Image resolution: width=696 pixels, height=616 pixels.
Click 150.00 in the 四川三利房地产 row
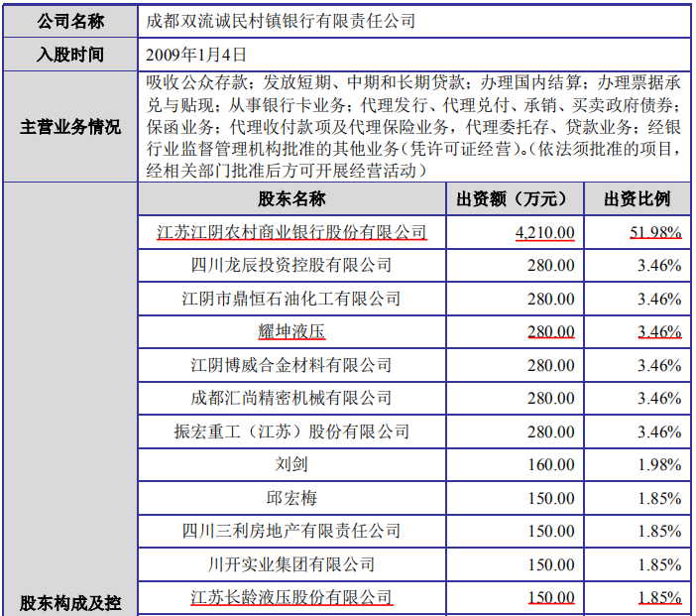[551, 531]
